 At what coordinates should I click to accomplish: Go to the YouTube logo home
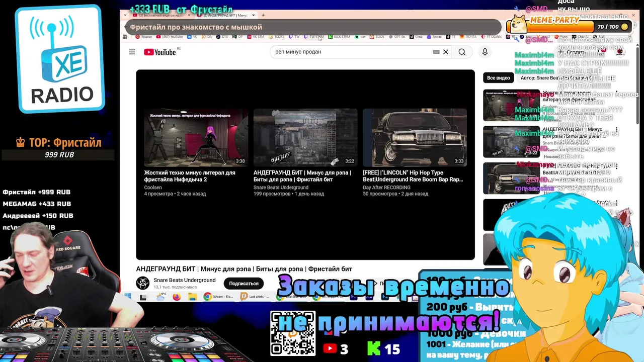click(x=159, y=52)
